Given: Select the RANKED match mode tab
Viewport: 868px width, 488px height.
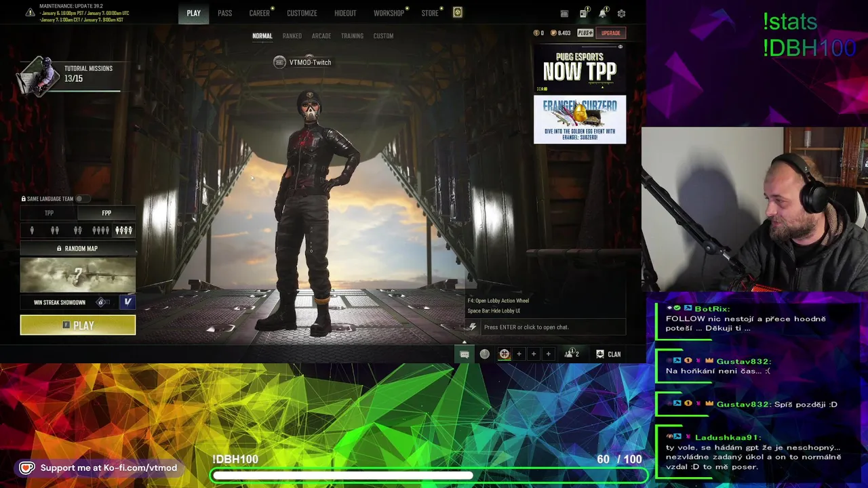Looking at the screenshot, I should point(292,36).
